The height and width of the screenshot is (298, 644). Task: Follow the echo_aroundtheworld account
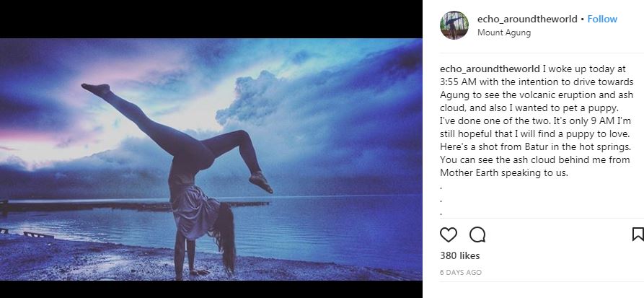pos(602,19)
